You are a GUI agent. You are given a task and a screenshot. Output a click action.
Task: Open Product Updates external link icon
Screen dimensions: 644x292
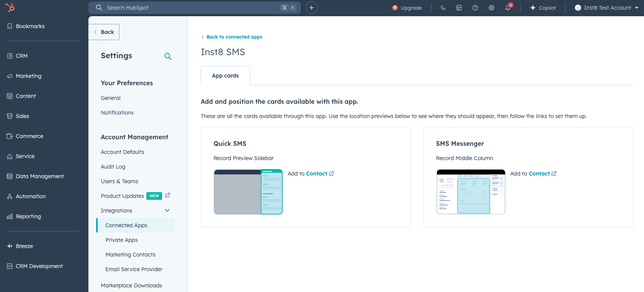[168, 195]
